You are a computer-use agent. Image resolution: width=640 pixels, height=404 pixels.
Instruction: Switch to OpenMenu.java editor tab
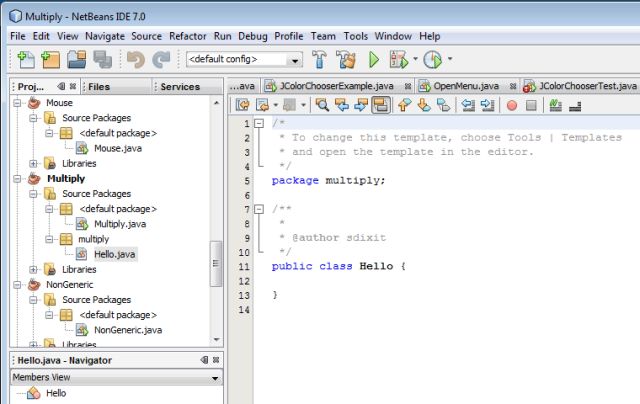[466, 86]
